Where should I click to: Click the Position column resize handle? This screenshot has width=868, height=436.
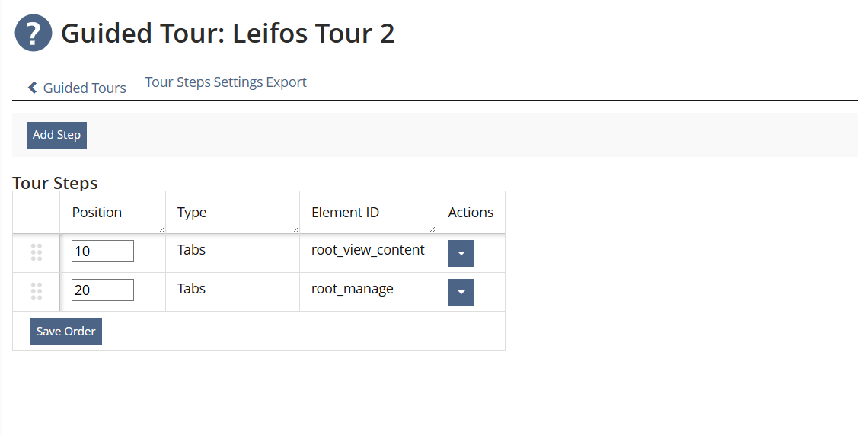tap(161, 229)
